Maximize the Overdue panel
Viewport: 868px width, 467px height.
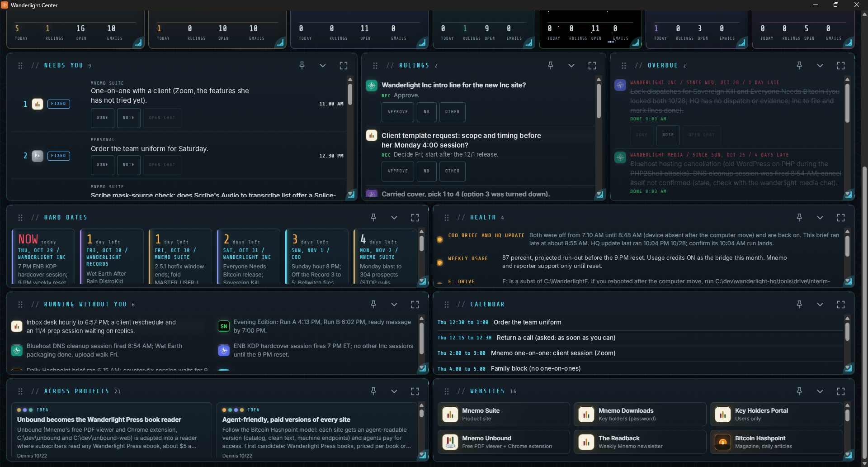(x=841, y=66)
